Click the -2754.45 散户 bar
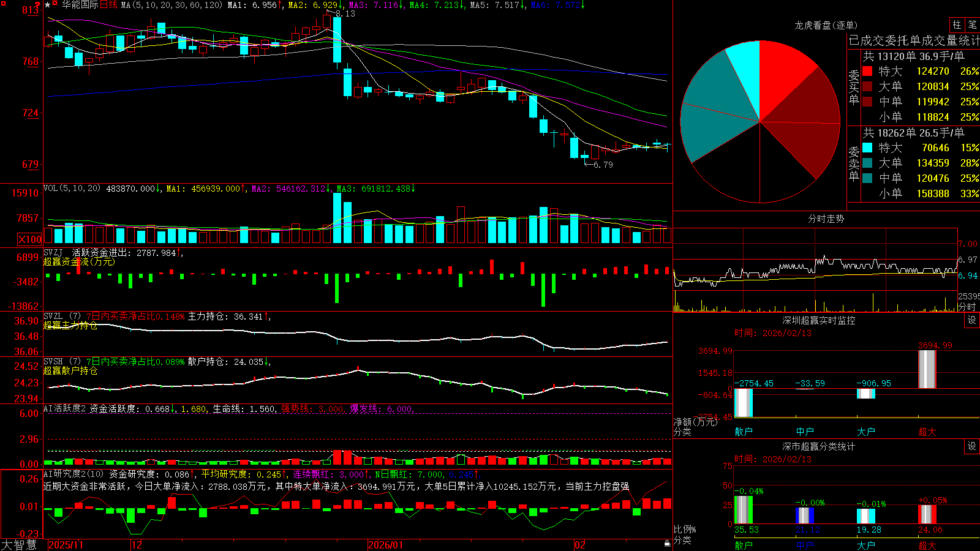This screenshot has height=551, width=980. [x=743, y=403]
